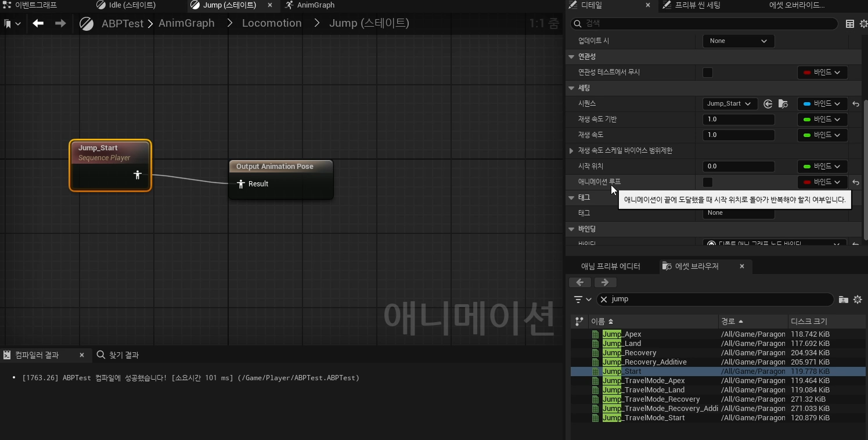Click the 재생 속도 value field

pyautogui.click(x=739, y=135)
